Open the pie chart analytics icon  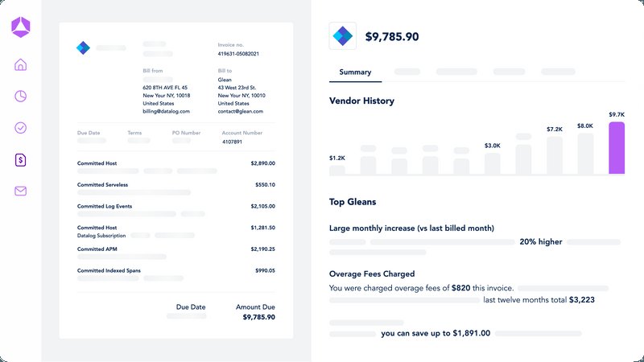click(21, 97)
